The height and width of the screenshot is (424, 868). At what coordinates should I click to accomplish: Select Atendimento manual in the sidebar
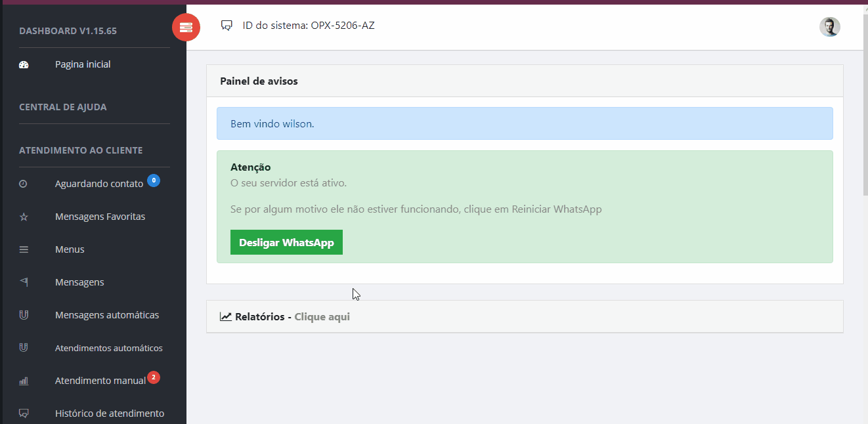100,381
